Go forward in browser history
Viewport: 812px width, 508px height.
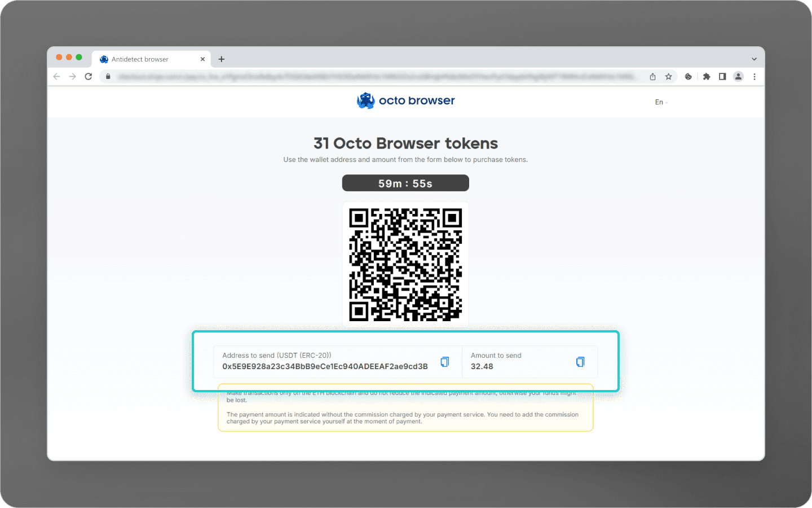(72, 77)
